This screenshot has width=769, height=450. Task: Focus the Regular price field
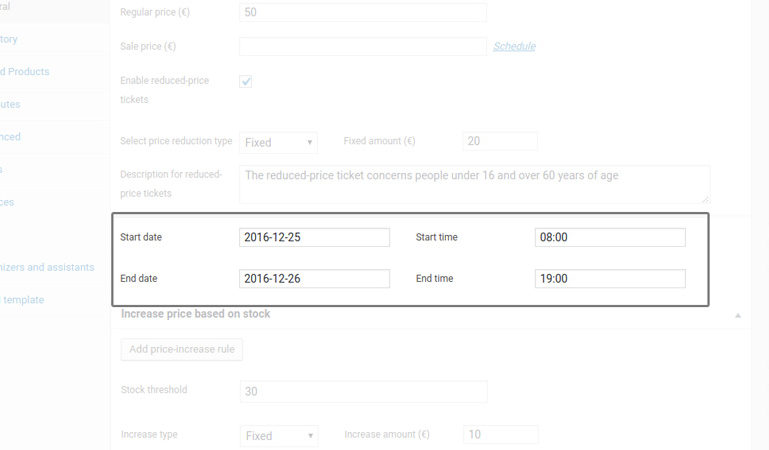point(363,12)
